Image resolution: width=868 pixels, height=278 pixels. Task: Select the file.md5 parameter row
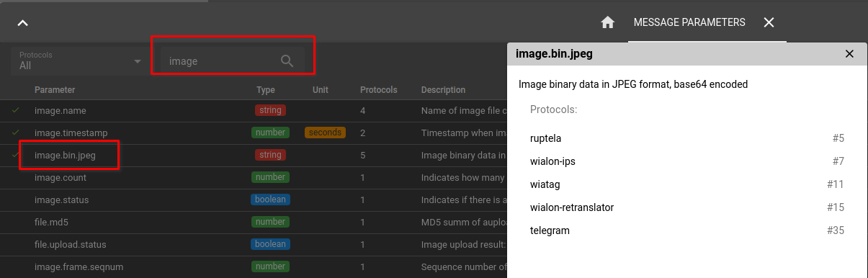(x=254, y=222)
